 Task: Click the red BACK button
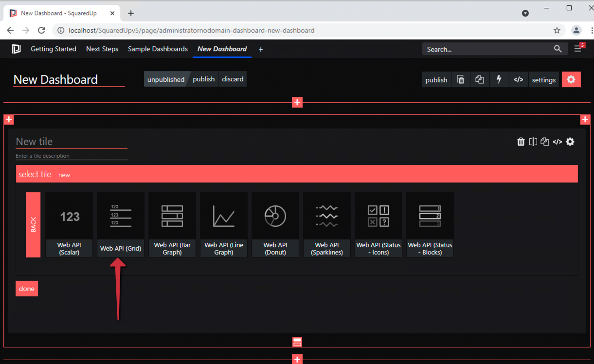coord(33,224)
